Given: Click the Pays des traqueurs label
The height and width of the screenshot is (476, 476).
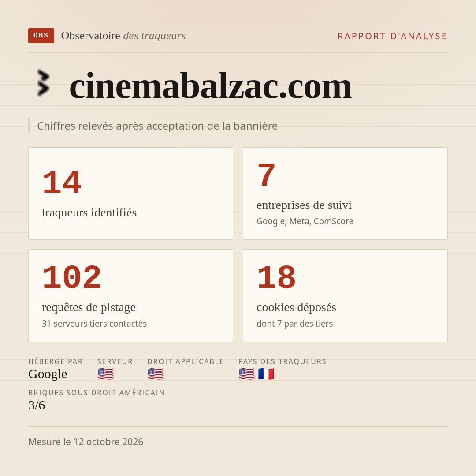Looking at the screenshot, I should (283, 361).
